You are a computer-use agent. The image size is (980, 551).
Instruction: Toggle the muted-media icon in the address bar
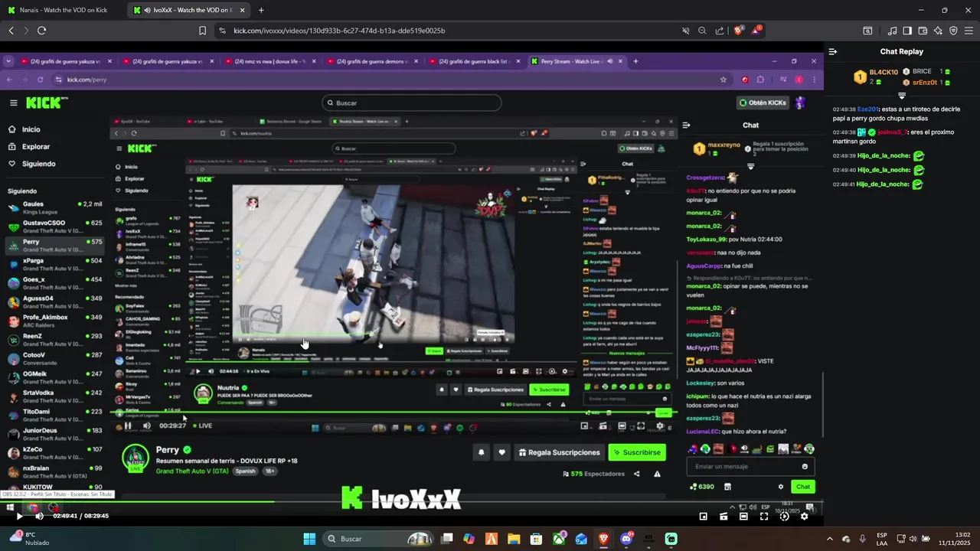click(685, 31)
